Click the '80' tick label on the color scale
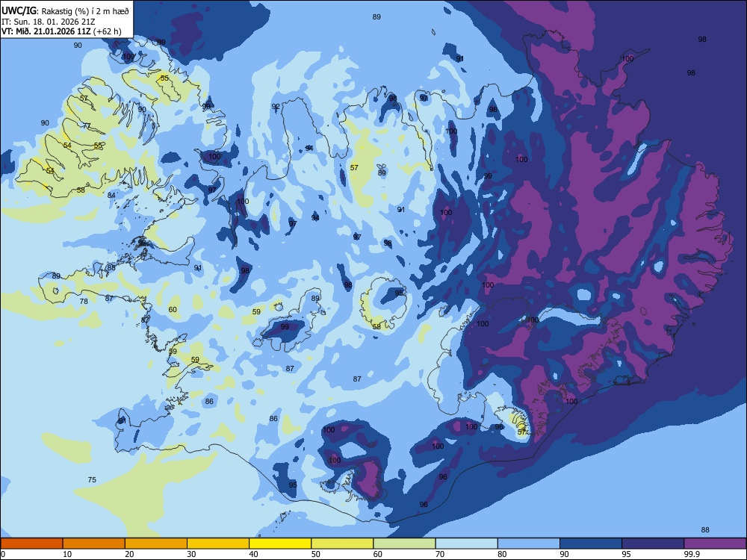The image size is (747, 560). click(502, 554)
